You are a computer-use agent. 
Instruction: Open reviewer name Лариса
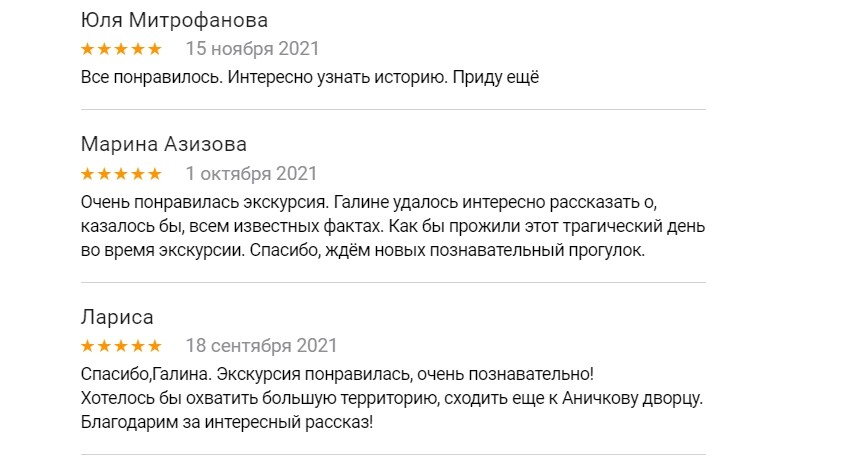coord(117,318)
